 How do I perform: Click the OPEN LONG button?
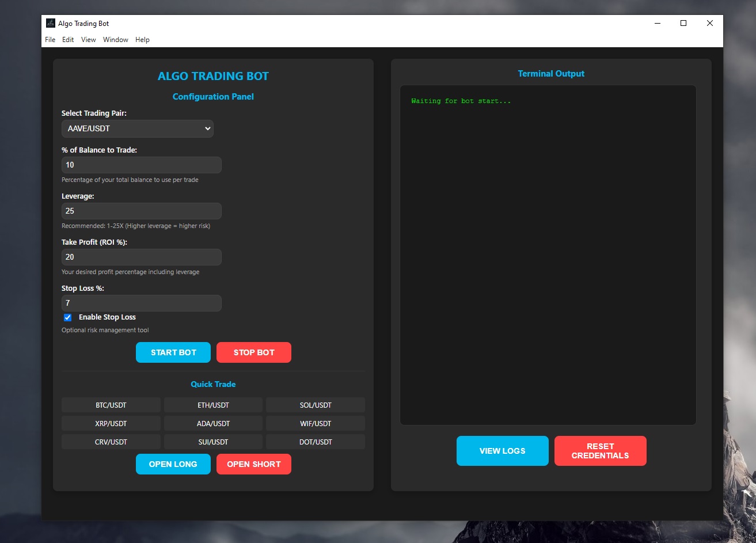pyautogui.click(x=173, y=464)
